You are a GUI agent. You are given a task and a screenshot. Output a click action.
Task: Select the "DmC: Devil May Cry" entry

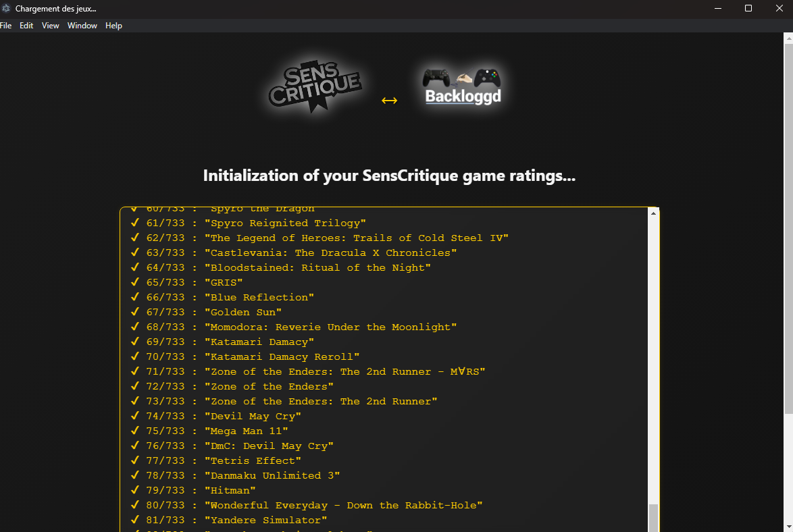(x=232, y=446)
